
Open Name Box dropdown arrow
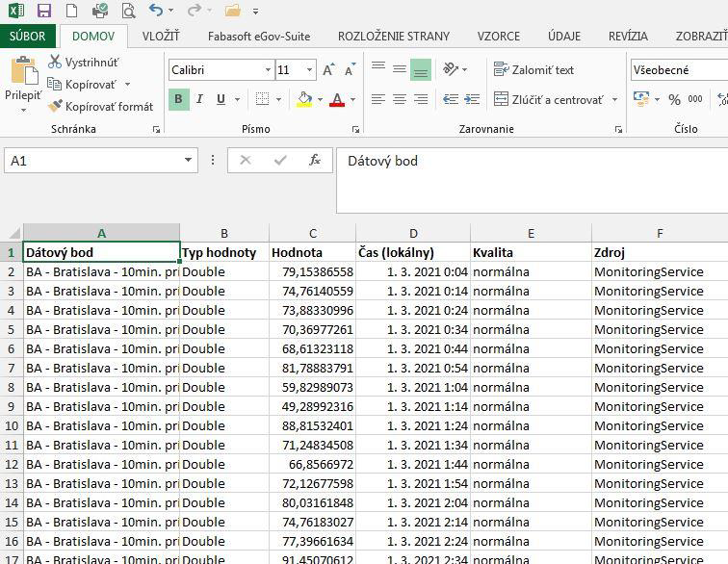point(188,160)
